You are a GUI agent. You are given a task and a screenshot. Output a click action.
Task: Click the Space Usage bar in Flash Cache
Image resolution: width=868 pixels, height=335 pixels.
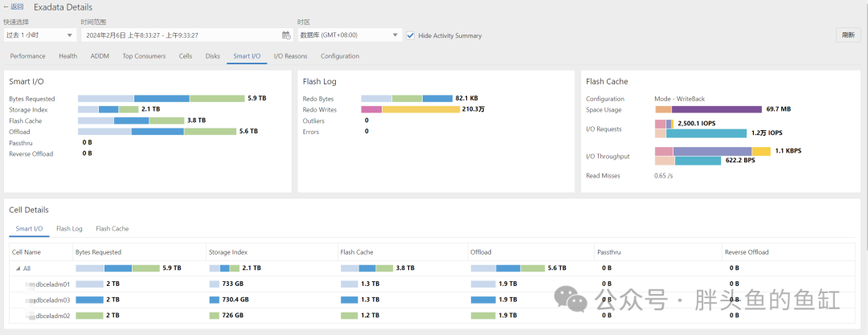(709, 109)
